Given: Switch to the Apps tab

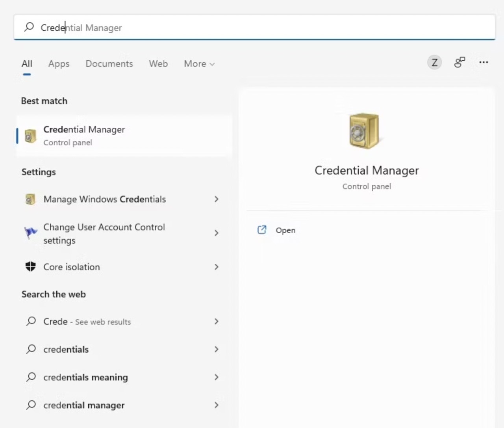Looking at the screenshot, I should [59, 63].
